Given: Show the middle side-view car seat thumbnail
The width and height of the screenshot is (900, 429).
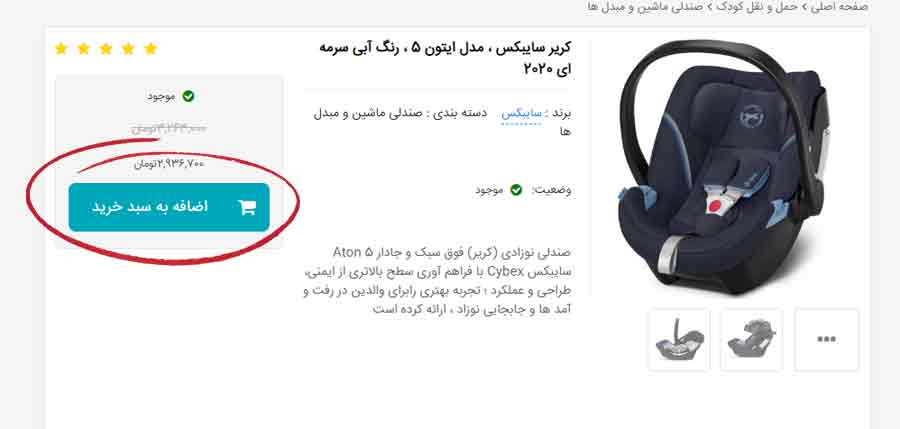Looking at the screenshot, I should [x=751, y=339].
